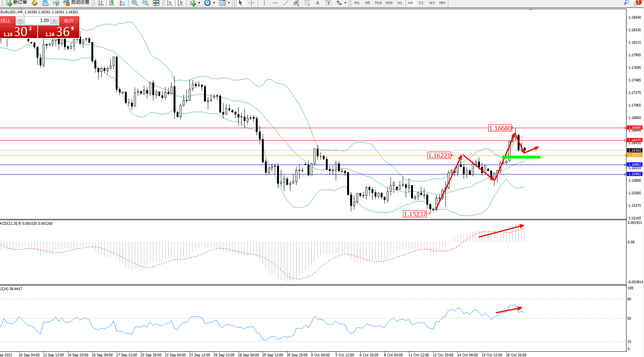Toggle the chart shift icon

pos(180,3)
